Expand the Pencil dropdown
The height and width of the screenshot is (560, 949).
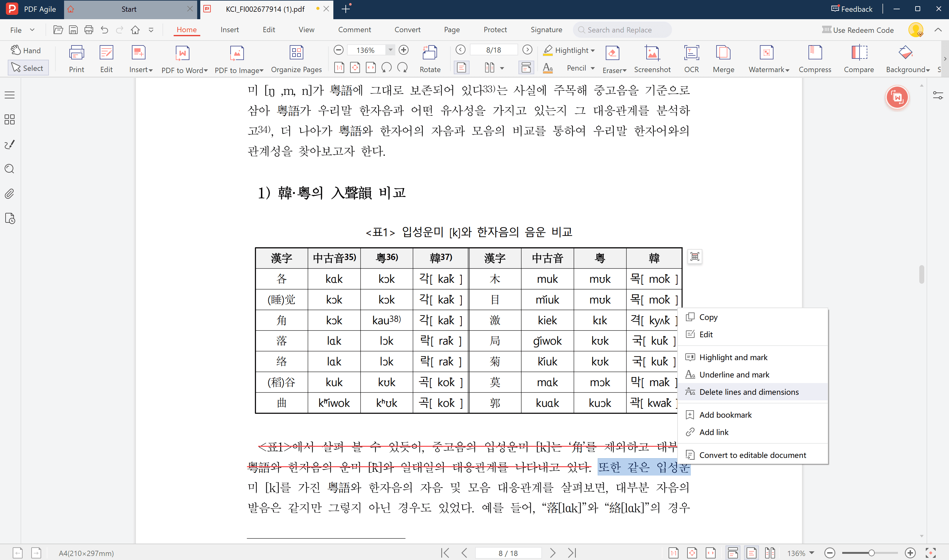(x=593, y=68)
